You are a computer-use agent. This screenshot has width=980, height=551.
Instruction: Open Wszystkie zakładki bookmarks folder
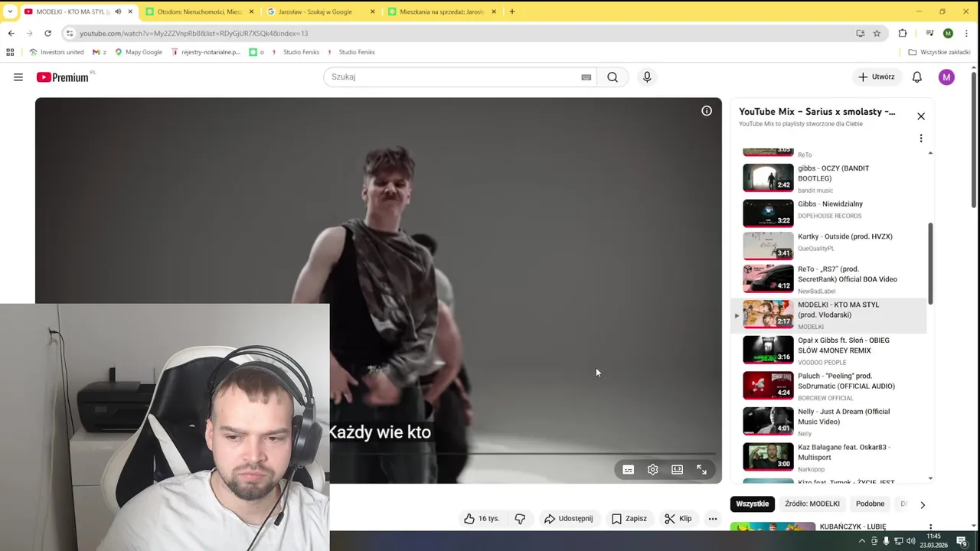[x=939, y=52]
